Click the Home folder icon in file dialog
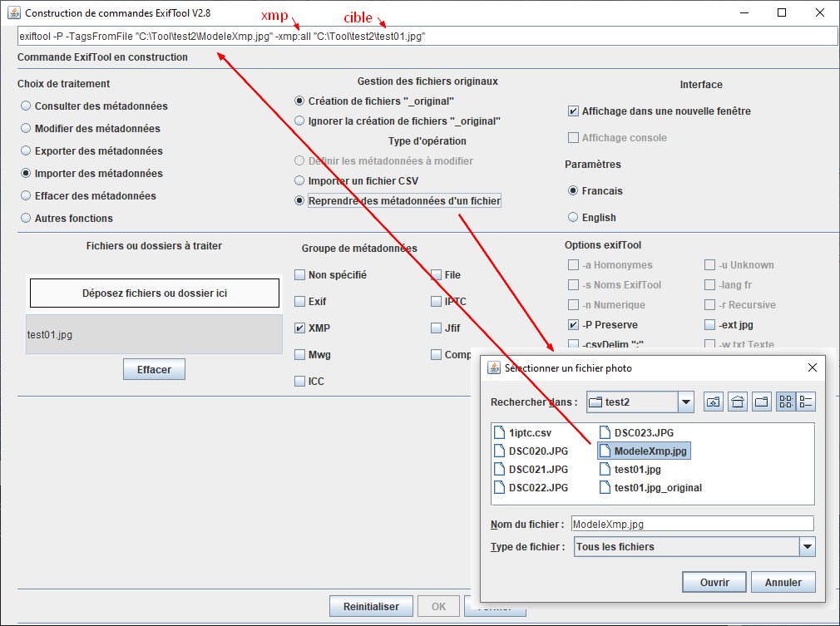This screenshot has height=626, width=840. point(738,402)
